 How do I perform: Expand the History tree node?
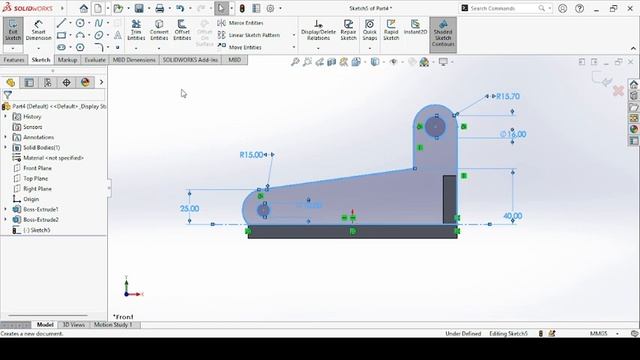[5, 117]
